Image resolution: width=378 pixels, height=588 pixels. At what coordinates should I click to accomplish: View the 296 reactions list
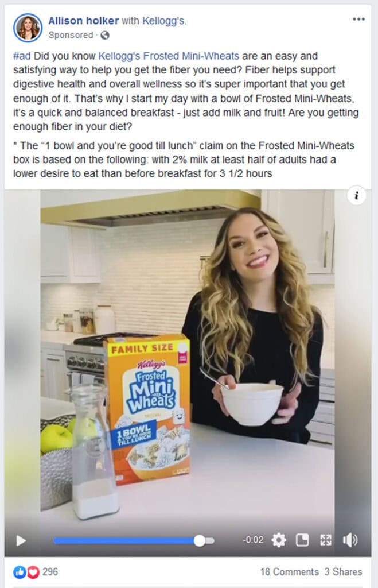(50, 572)
